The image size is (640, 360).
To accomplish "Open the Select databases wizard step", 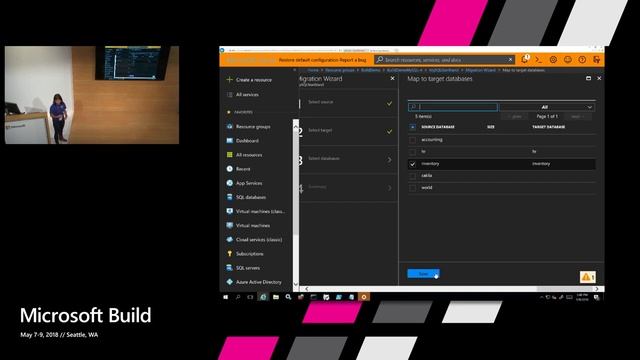I will [348, 159].
